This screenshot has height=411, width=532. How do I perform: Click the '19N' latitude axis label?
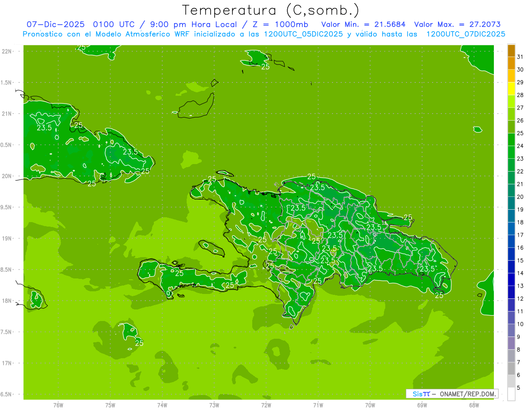click(x=7, y=239)
